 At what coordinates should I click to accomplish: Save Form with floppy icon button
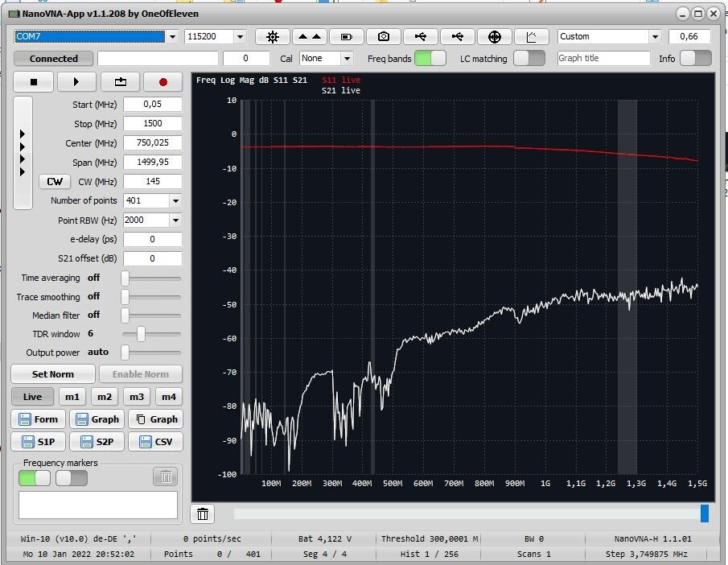click(38, 419)
